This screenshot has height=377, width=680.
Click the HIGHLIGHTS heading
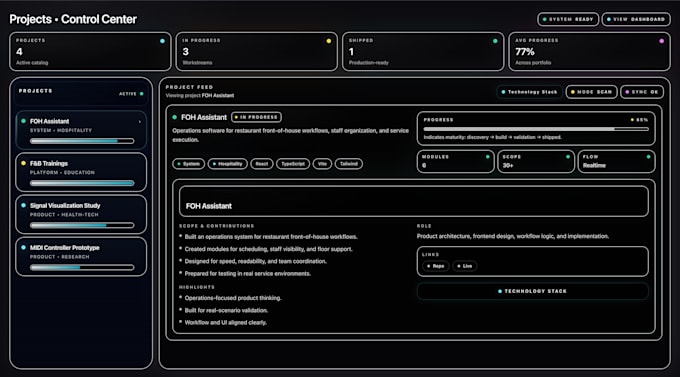click(196, 287)
